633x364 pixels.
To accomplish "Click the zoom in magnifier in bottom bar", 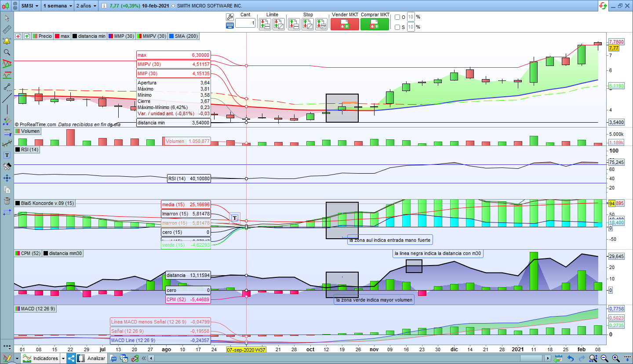I will click(x=616, y=358).
